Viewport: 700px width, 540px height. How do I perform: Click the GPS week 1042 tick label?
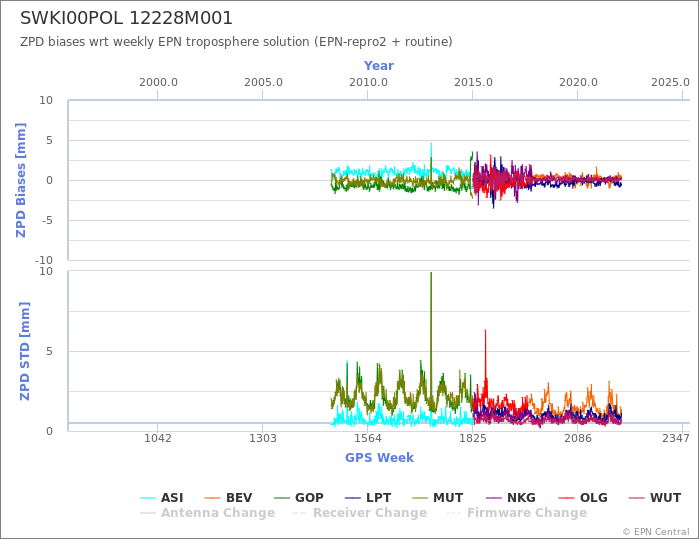(x=158, y=438)
